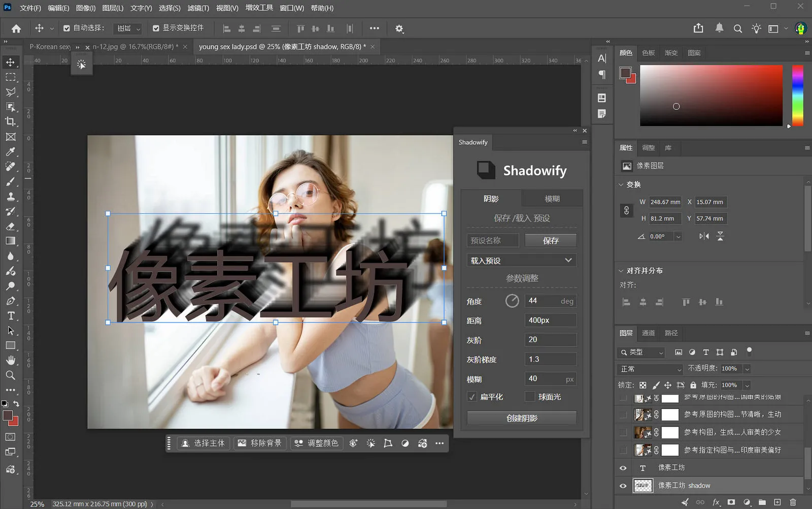
Task: Select the Rectangular Marquee tool
Action: pos(11,77)
